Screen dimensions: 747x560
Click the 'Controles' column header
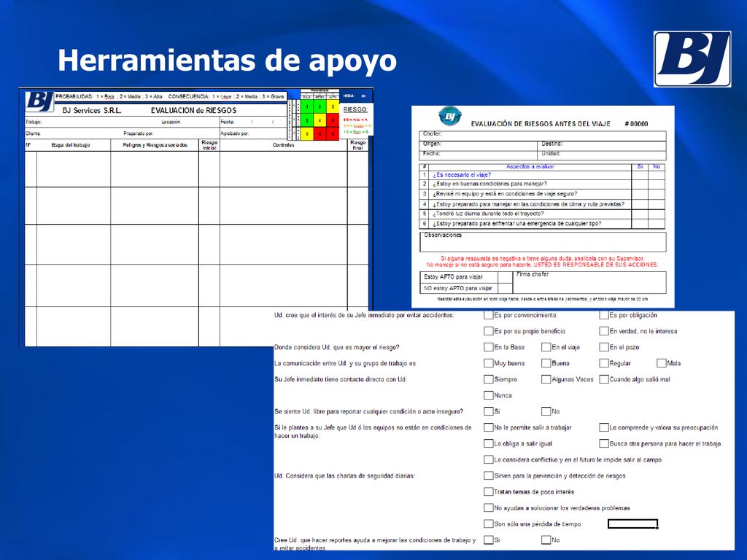pyautogui.click(x=283, y=145)
